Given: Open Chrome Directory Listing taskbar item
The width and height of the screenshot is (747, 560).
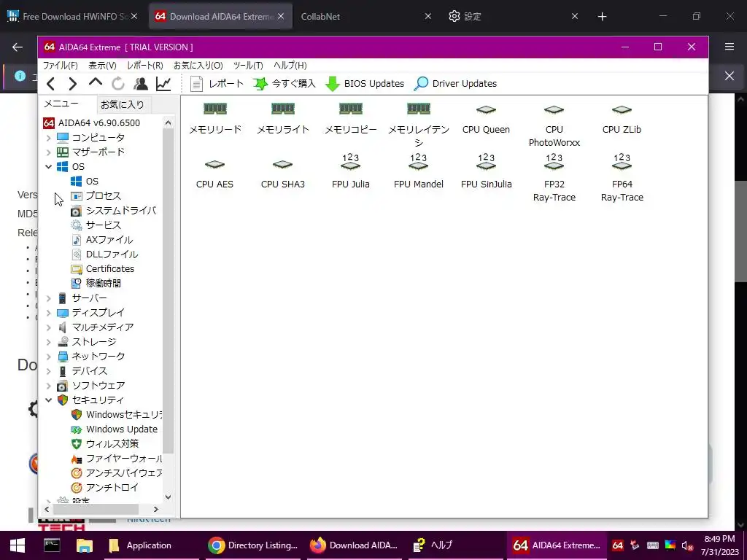Looking at the screenshot, I should [x=252, y=545].
